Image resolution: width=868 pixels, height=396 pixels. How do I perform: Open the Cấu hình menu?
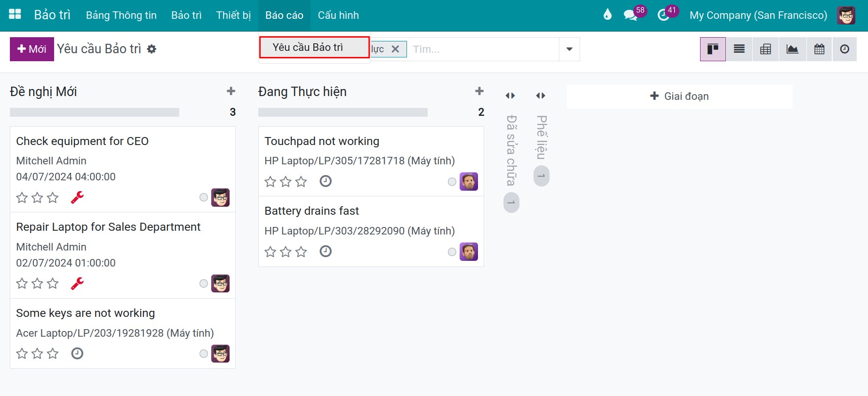[x=338, y=15]
